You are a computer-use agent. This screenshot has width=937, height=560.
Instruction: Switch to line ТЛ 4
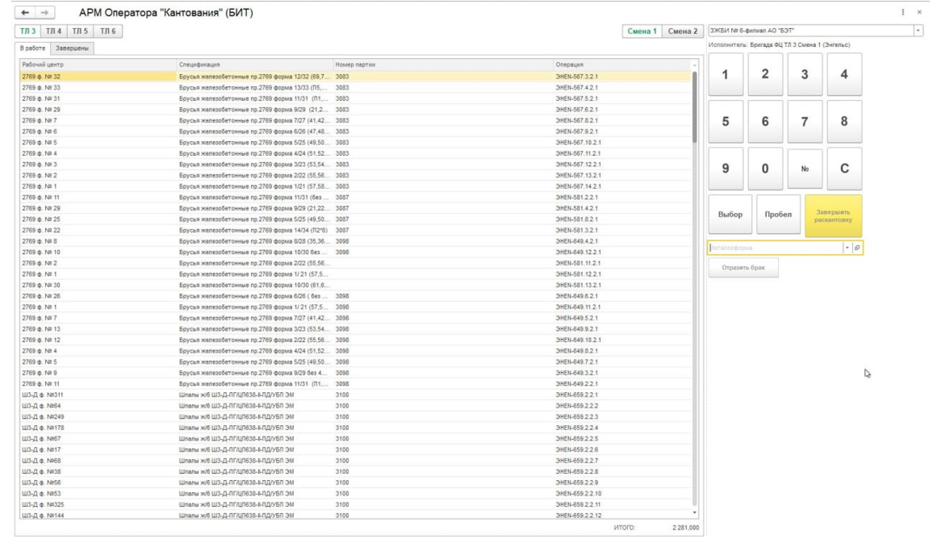[54, 31]
